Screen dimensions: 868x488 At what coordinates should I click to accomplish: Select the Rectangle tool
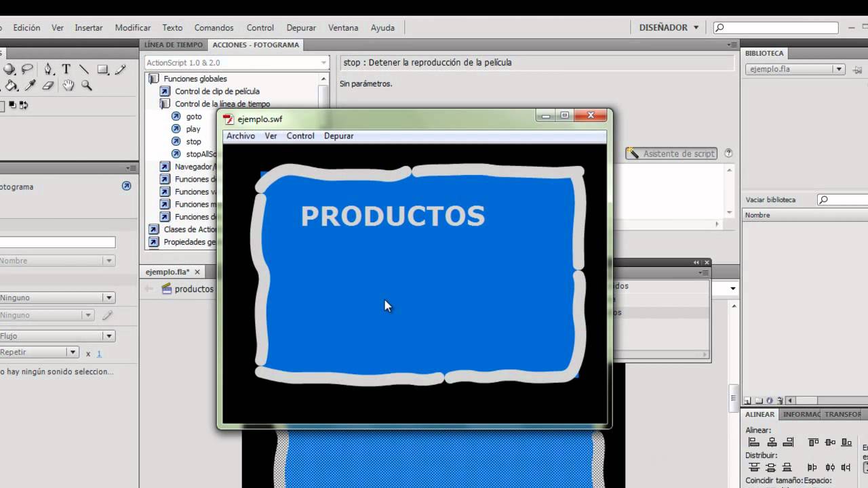pos(103,69)
